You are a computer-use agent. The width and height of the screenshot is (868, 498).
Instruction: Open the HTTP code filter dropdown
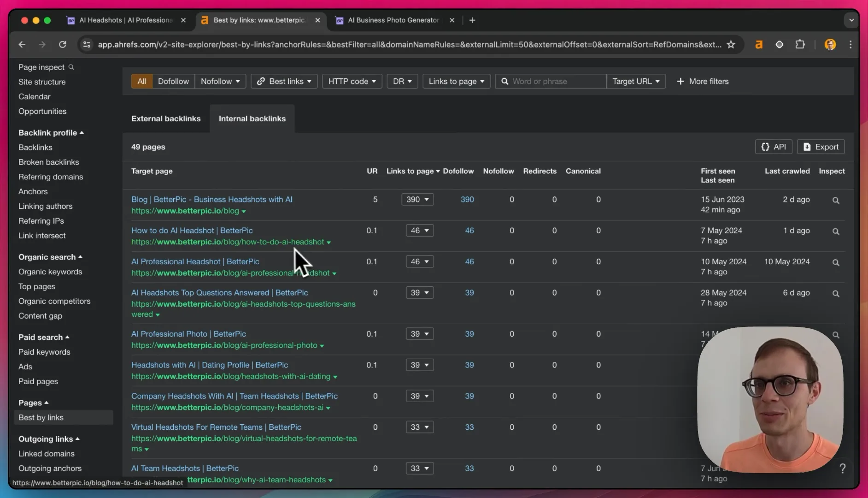(352, 81)
